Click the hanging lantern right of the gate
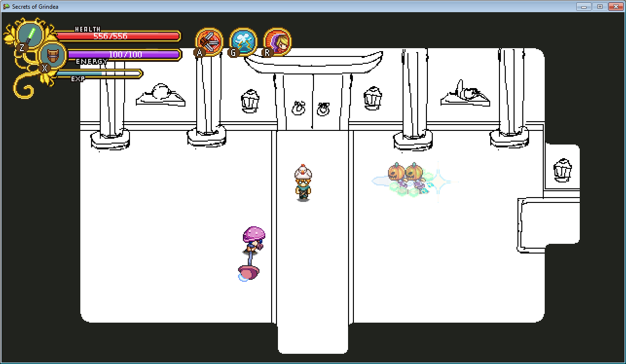Viewport: 626px width, 364px height. tap(373, 98)
